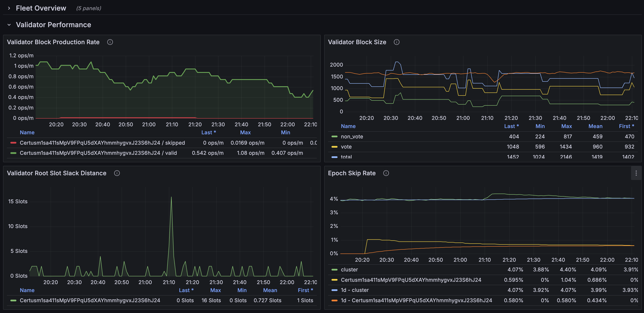Open Fleet Overview row title
This screenshot has height=313, width=644.
pos(41,8)
